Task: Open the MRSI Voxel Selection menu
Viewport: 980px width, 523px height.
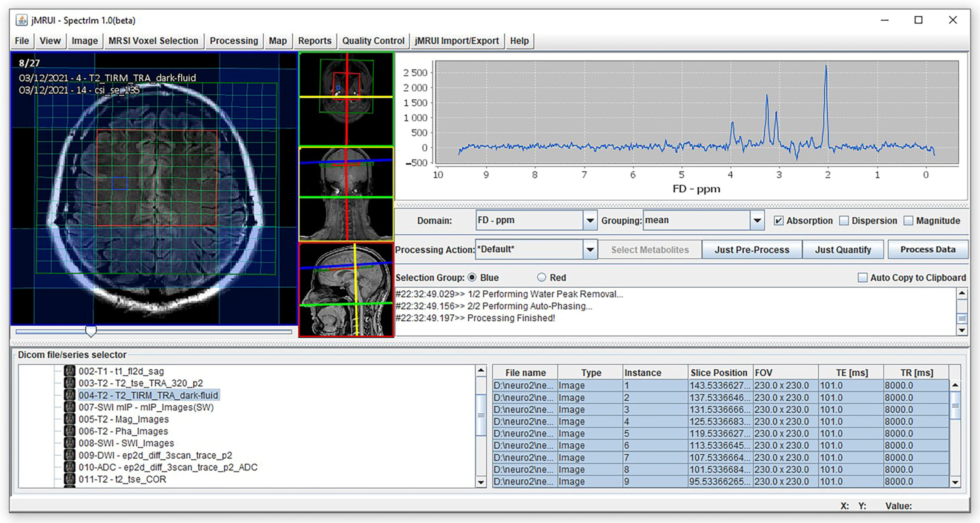Action: 153,41
